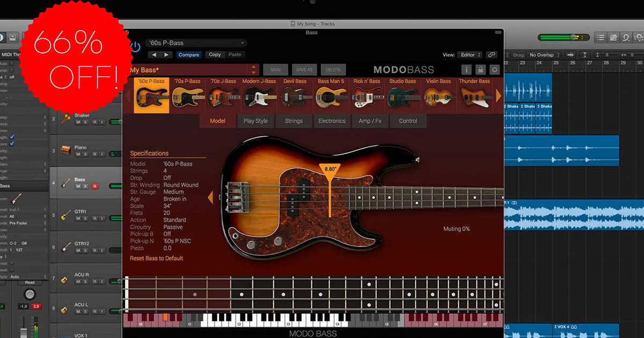Image resolution: width=644 pixels, height=338 pixels.
Task: Go to next plugin setting arrow
Action: [166, 55]
